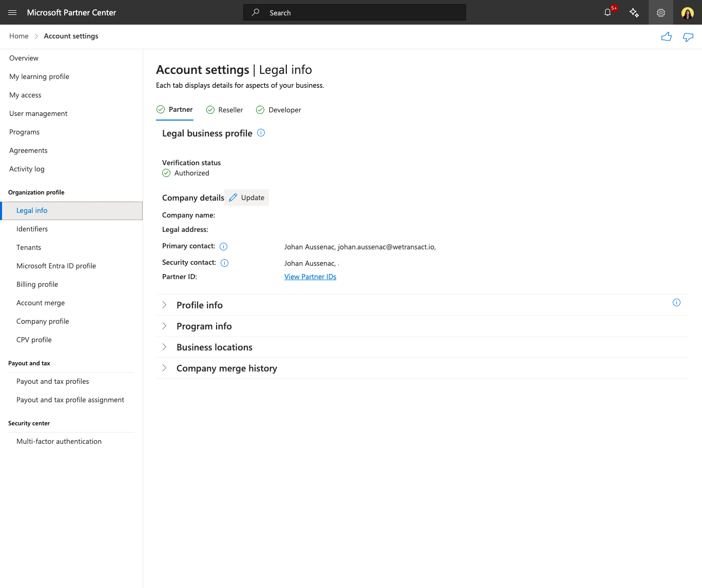Open User management

tap(38, 113)
